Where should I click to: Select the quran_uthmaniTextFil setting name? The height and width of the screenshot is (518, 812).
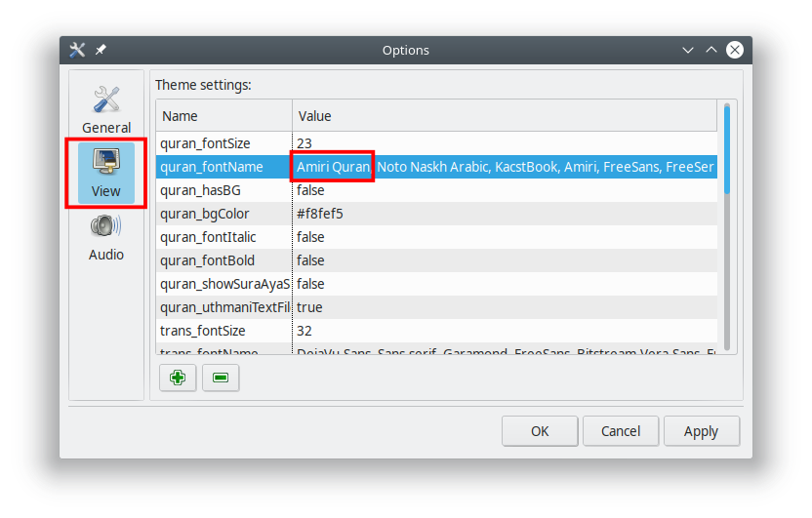[x=225, y=307]
